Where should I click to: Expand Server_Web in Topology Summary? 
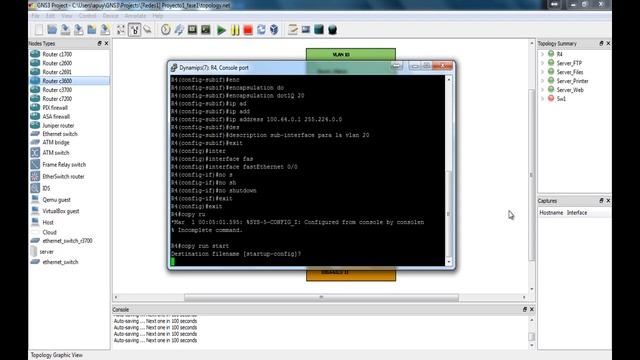pyautogui.click(x=542, y=90)
